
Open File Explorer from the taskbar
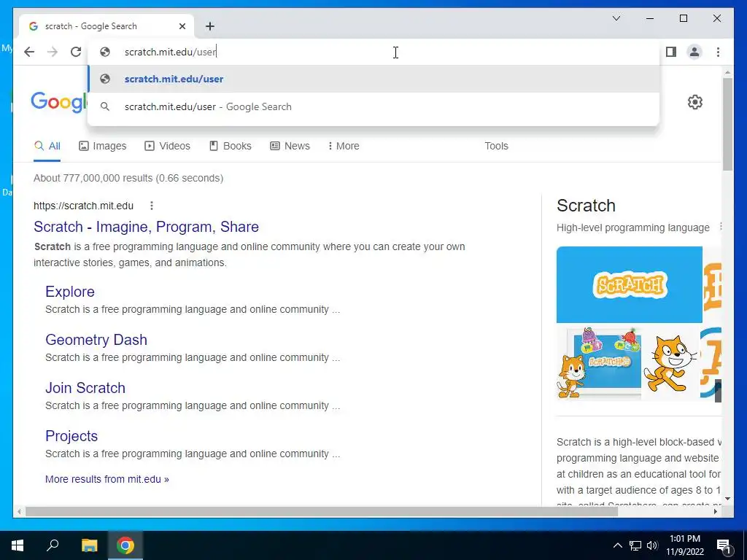tap(89, 545)
